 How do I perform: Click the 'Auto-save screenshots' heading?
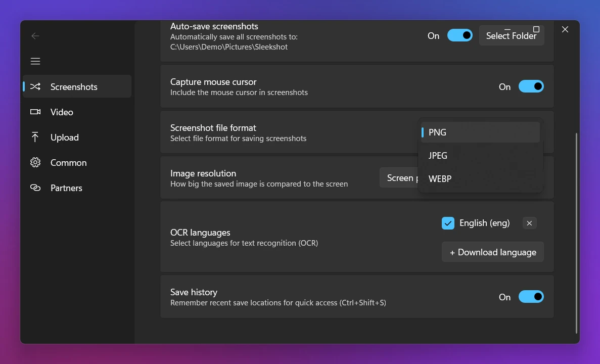pos(214,26)
